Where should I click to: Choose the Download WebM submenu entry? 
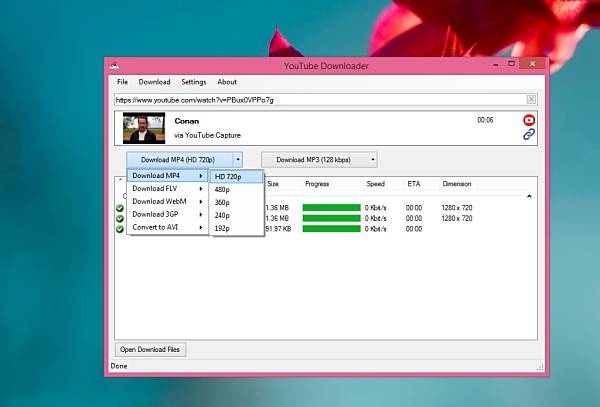[168, 201]
